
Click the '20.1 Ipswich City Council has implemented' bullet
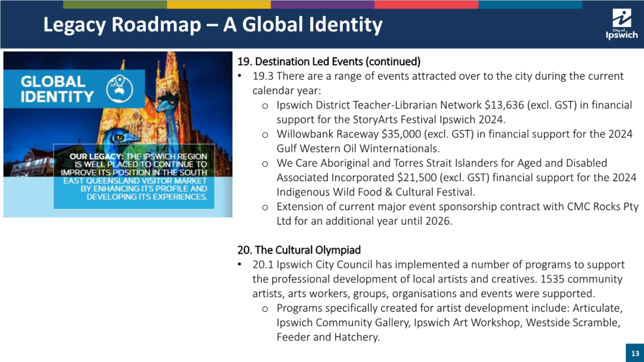[x=439, y=265]
